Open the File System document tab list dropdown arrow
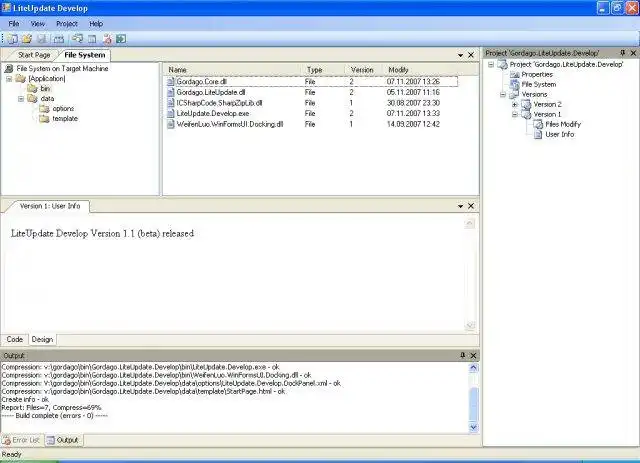The image size is (640, 463). coord(460,55)
